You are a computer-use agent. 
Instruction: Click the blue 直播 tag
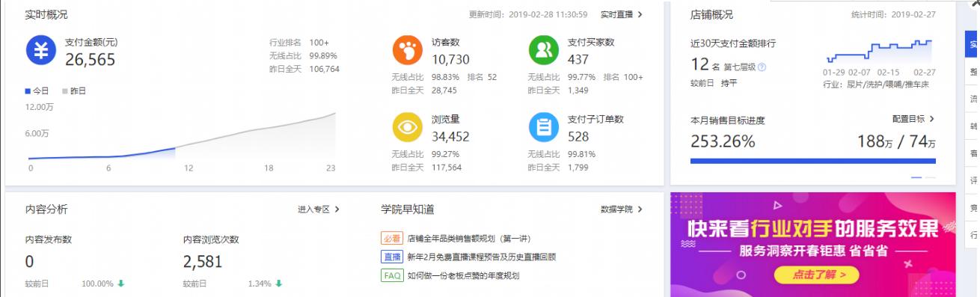[x=391, y=257]
